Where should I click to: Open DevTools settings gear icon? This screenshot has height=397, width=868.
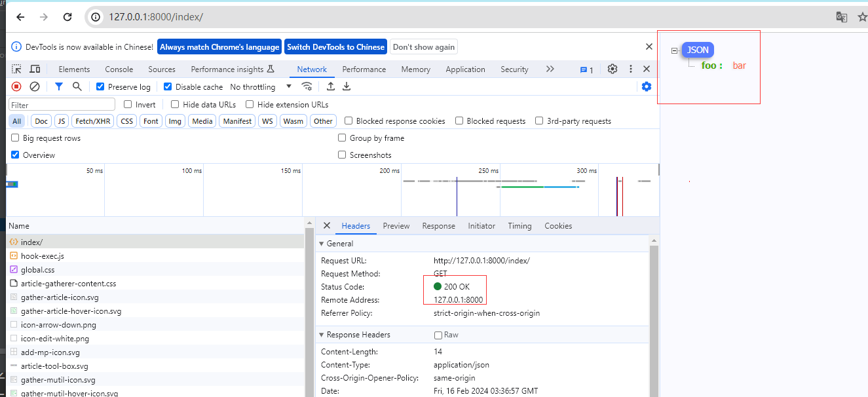(613, 69)
